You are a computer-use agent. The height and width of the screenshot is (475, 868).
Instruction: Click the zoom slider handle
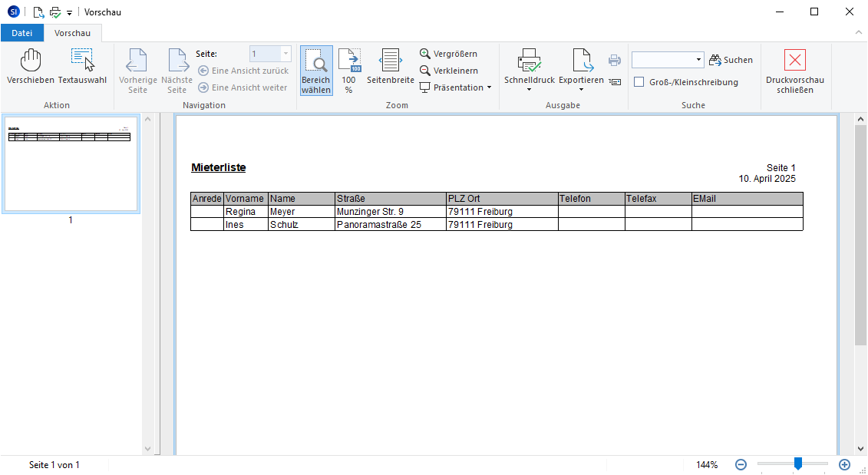coord(798,463)
